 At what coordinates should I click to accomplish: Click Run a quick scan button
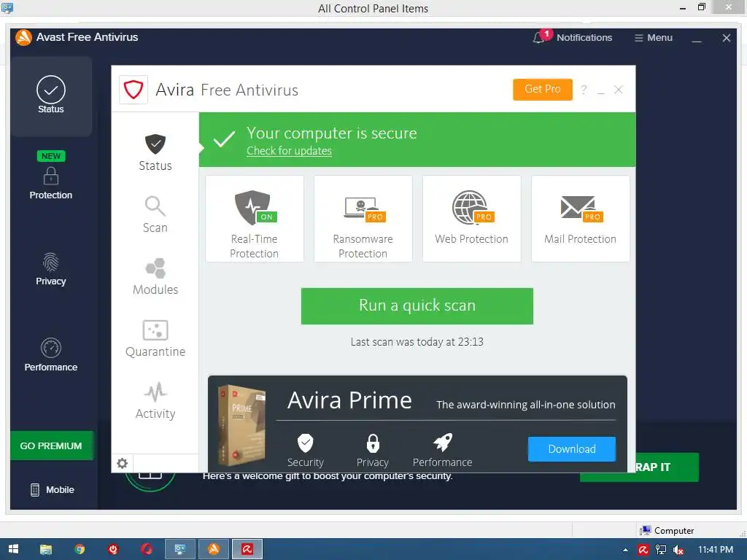417,306
